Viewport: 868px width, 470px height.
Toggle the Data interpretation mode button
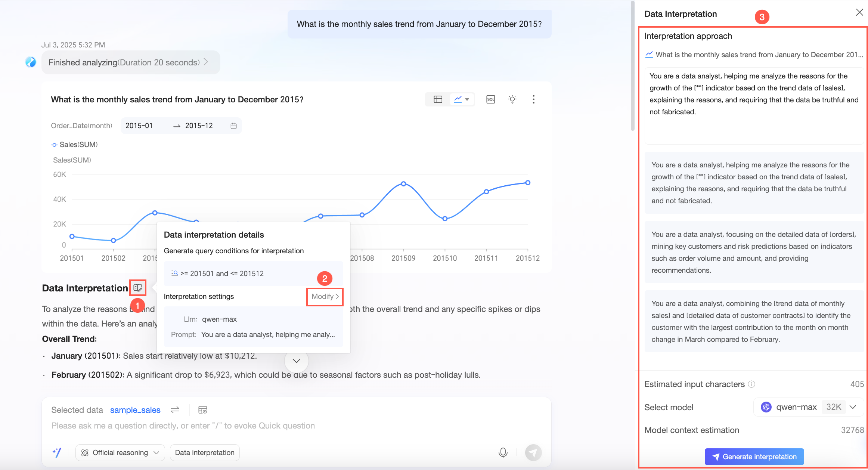205,452
